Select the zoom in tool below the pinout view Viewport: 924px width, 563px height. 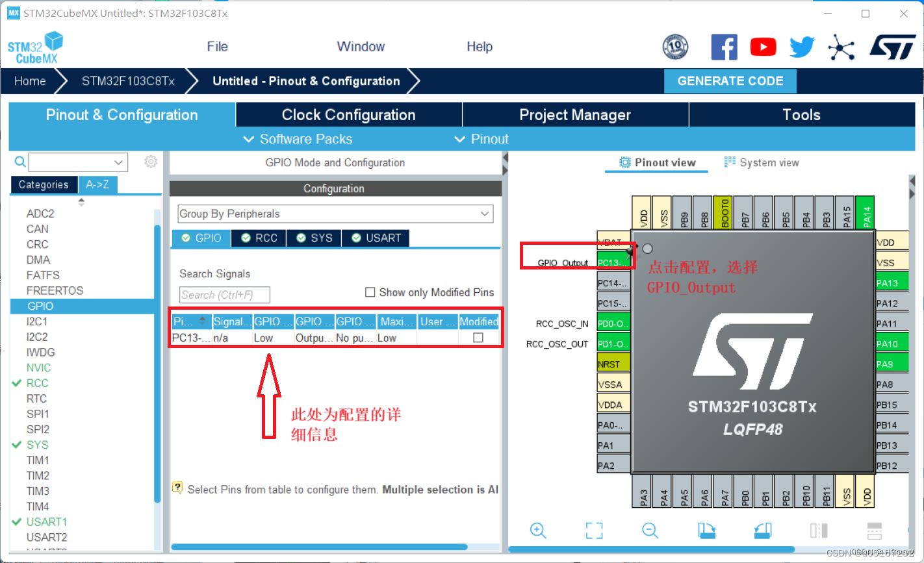point(538,531)
